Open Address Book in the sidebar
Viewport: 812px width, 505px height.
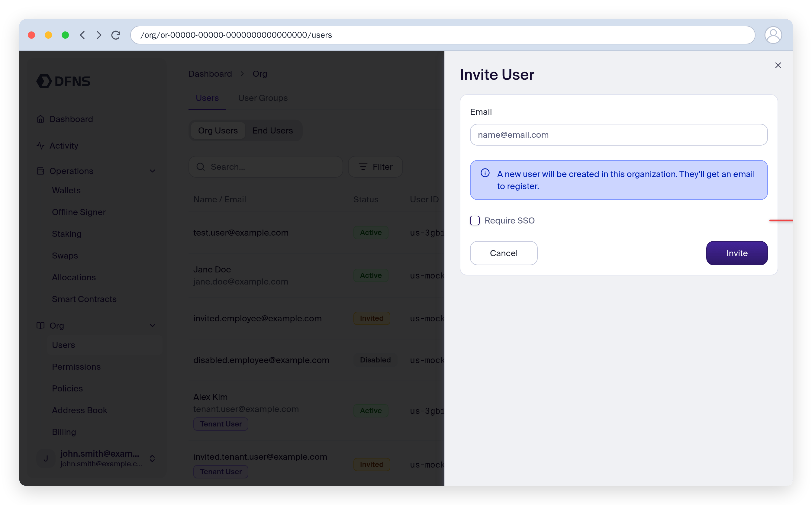coord(79,410)
